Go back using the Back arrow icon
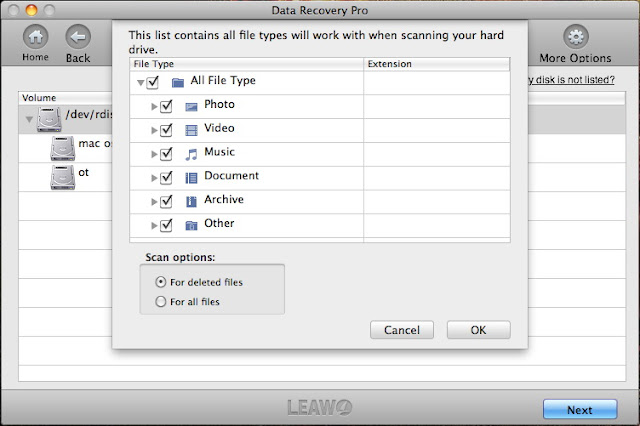Screen dimensions: 640x426 [x=78, y=37]
